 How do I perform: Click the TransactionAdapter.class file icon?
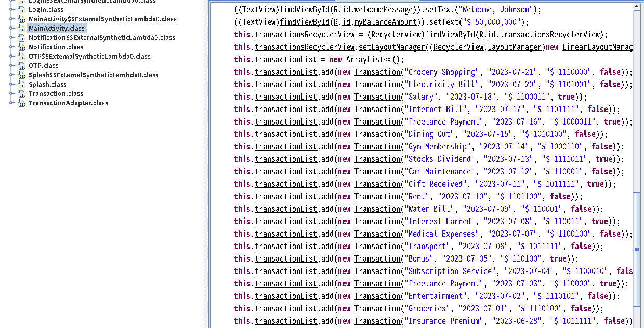[21, 103]
